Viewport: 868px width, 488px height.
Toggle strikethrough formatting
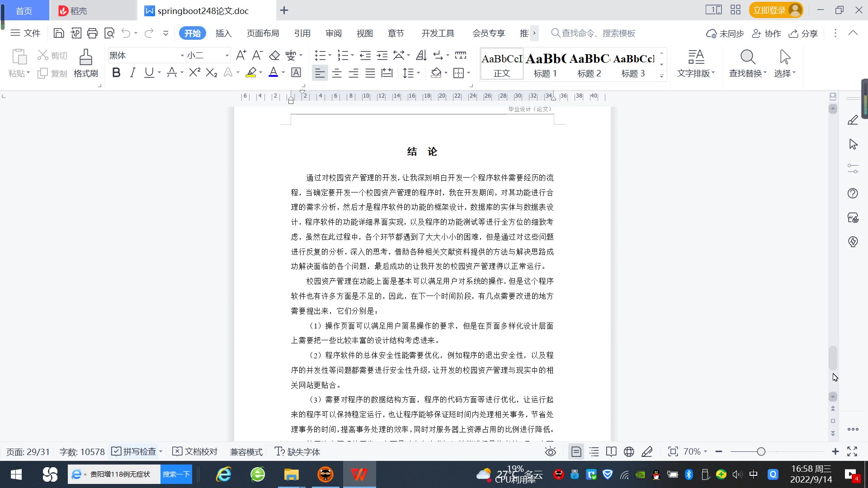tap(172, 72)
